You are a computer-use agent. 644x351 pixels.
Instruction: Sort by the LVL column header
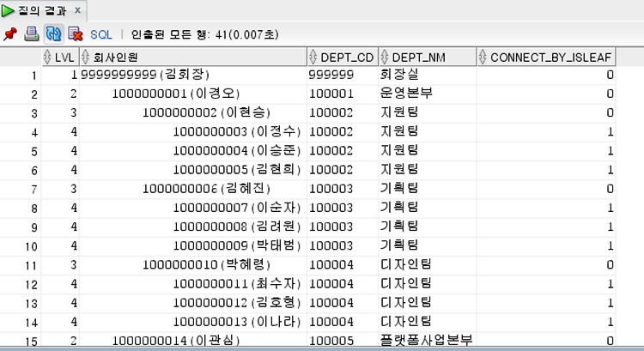click(60, 57)
